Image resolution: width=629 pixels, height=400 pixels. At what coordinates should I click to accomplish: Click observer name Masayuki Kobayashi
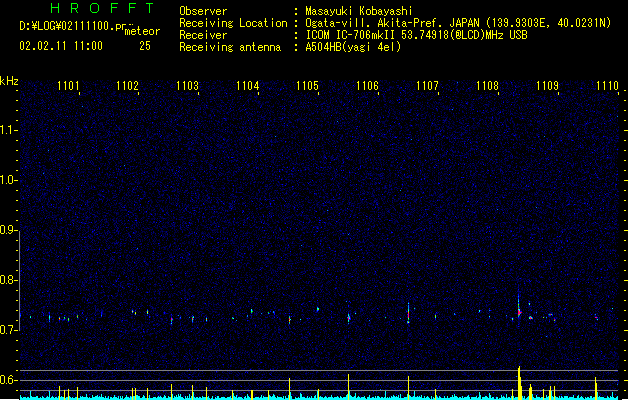tap(359, 11)
